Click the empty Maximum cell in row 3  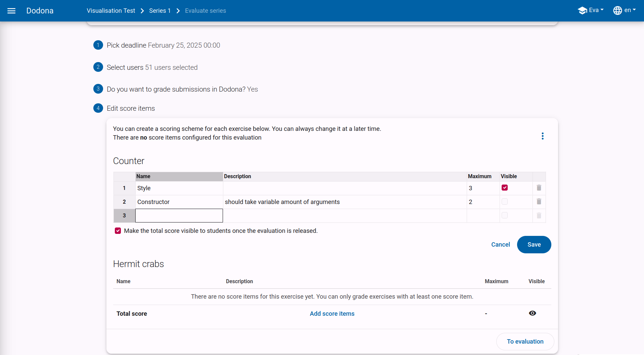pos(483,216)
